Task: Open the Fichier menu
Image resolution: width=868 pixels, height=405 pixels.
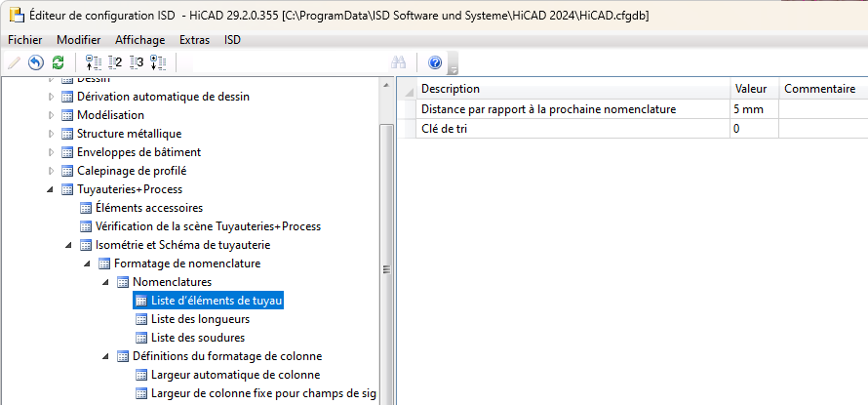Action: pyautogui.click(x=25, y=40)
